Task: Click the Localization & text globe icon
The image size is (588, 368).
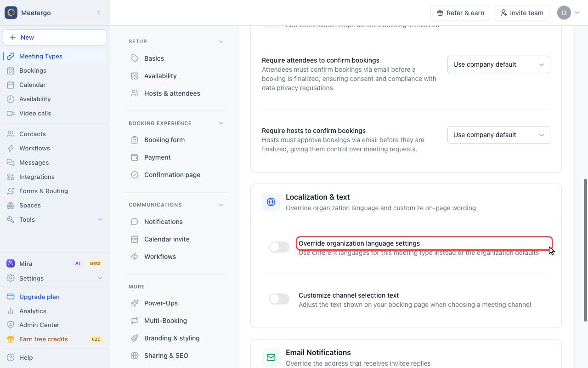Action: [271, 202]
